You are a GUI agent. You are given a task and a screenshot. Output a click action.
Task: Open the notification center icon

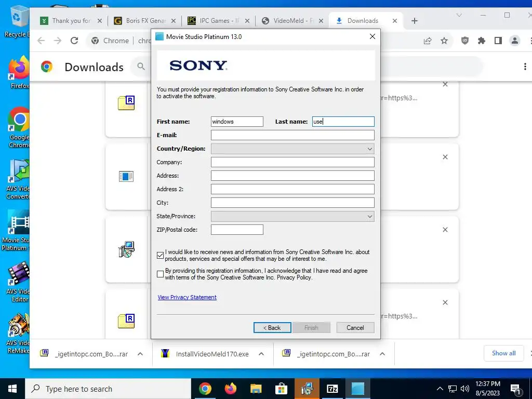point(515,389)
